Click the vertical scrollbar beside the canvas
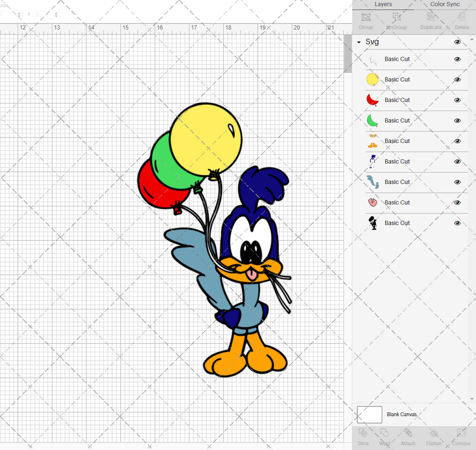476x450 pixels. [x=348, y=54]
